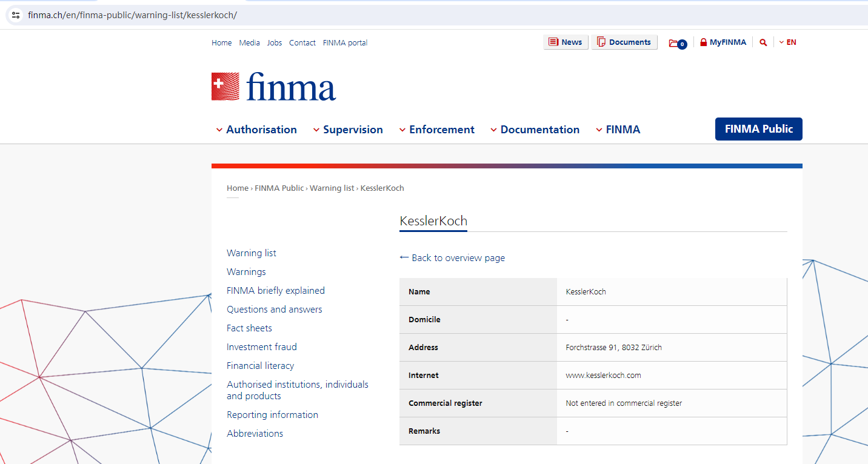Click the finma logo
Image resolution: width=868 pixels, height=464 pixels.
tap(273, 87)
